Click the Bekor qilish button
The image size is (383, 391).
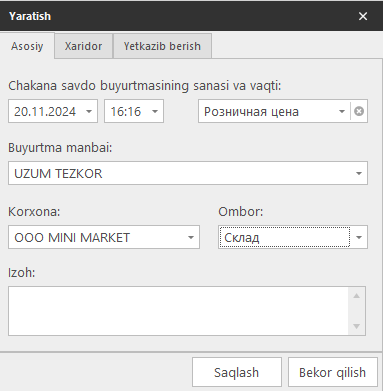click(x=333, y=372)
